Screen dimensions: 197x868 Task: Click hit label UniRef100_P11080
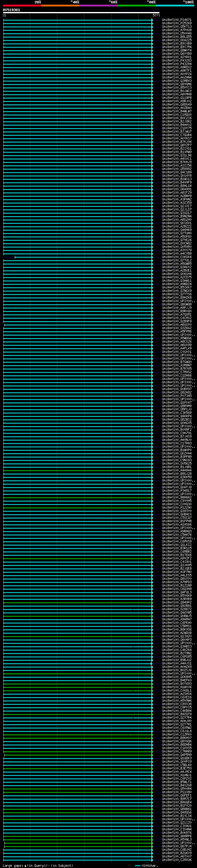pos(176,792)
